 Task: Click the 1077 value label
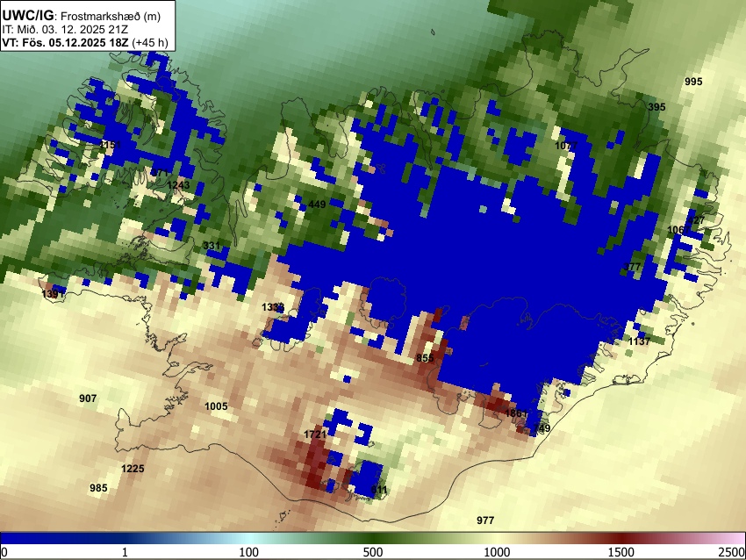[566, 146]
